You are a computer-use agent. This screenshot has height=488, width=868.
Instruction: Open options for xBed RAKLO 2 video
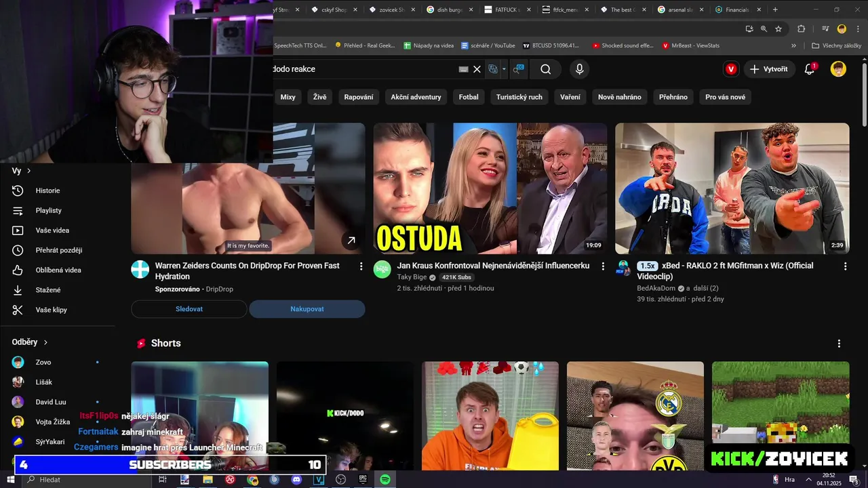[845, 266]
